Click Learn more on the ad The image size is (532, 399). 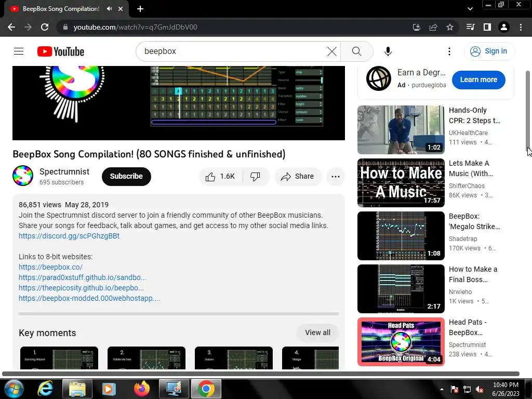click(478, 79)
